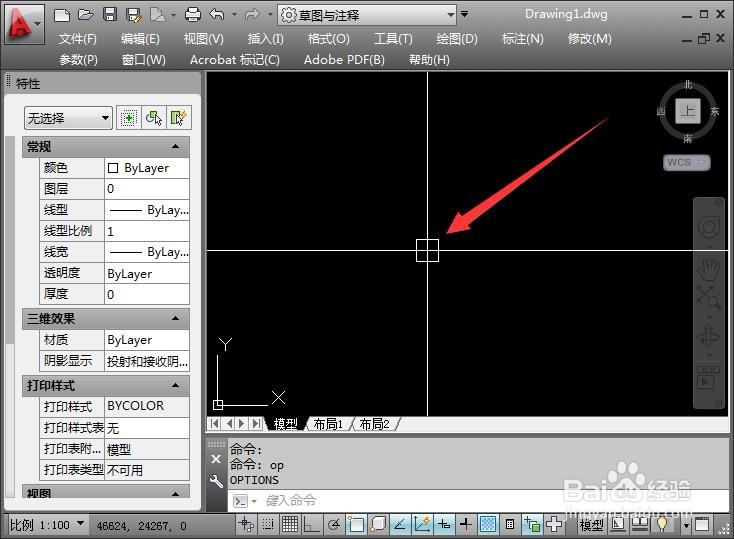734x539 pixels.
Task: Open the 文件(F) menu
Action: (78, 39)
